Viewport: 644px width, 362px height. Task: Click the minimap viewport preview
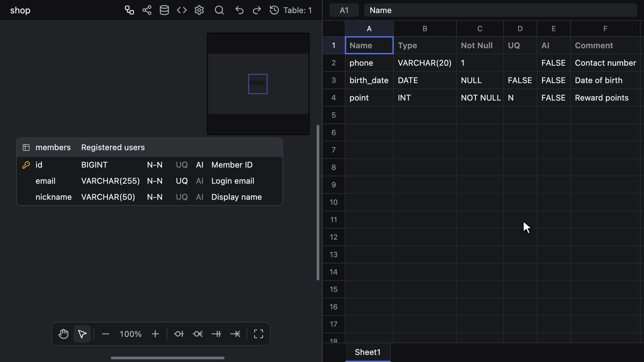tap(258, 84)
